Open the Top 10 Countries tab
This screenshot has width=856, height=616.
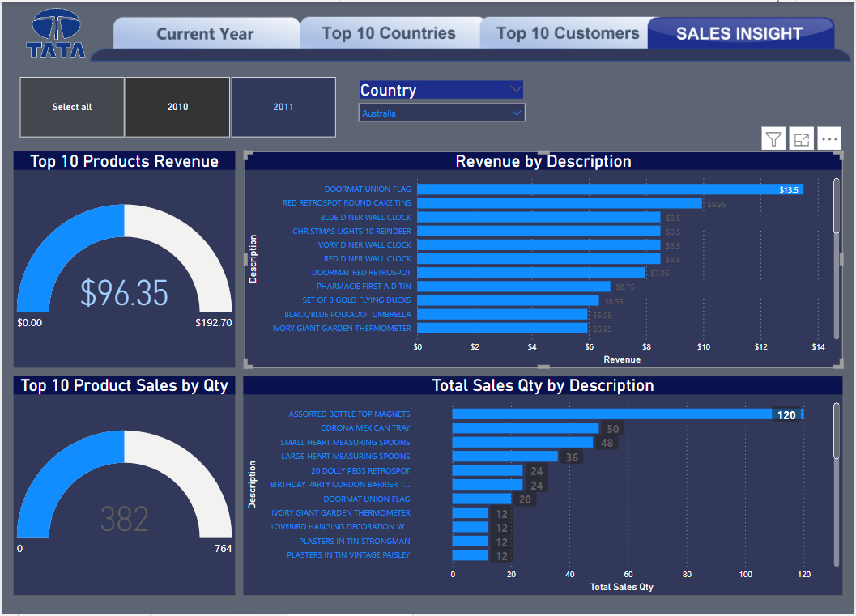tap(389, 34)
